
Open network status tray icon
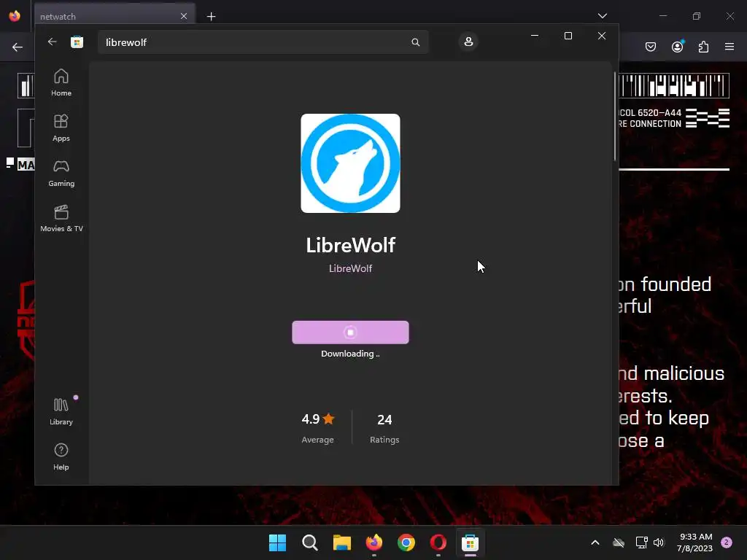click(x=641, y=542)
